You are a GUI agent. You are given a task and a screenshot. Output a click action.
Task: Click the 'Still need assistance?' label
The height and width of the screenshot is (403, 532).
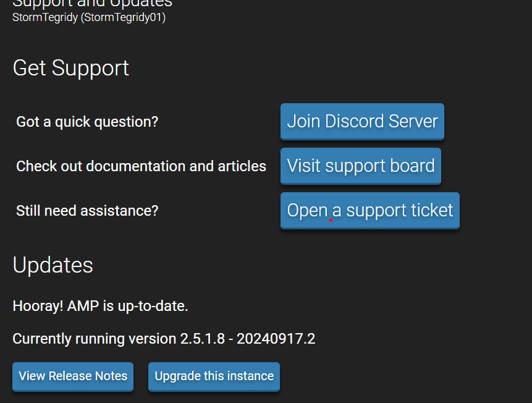[87, 211]
